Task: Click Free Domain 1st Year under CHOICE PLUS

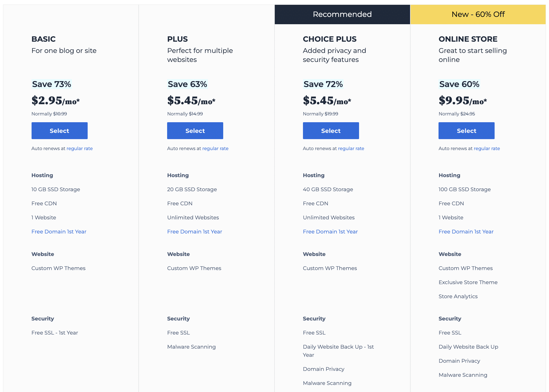Action: (x=330, y=232)
